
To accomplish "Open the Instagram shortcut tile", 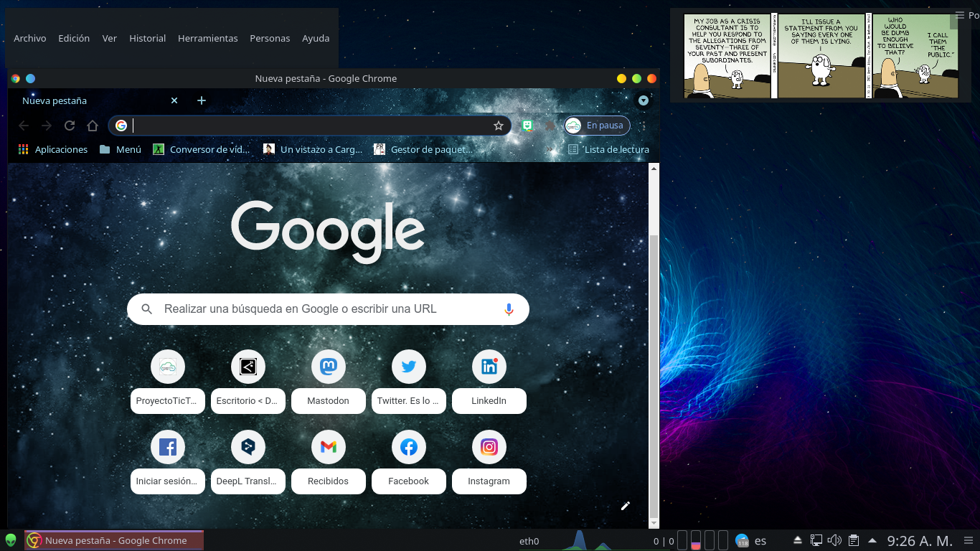I will tap(489, 448).
